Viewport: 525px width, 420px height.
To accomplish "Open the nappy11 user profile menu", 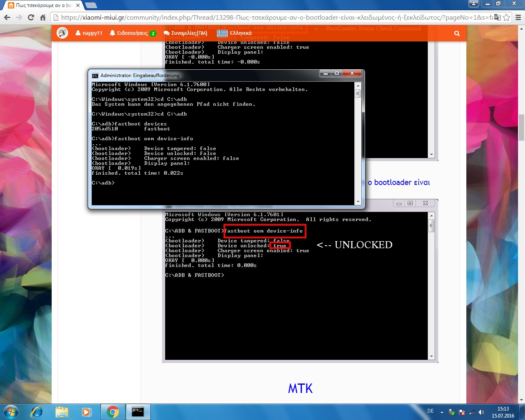I will pos(89,33).
